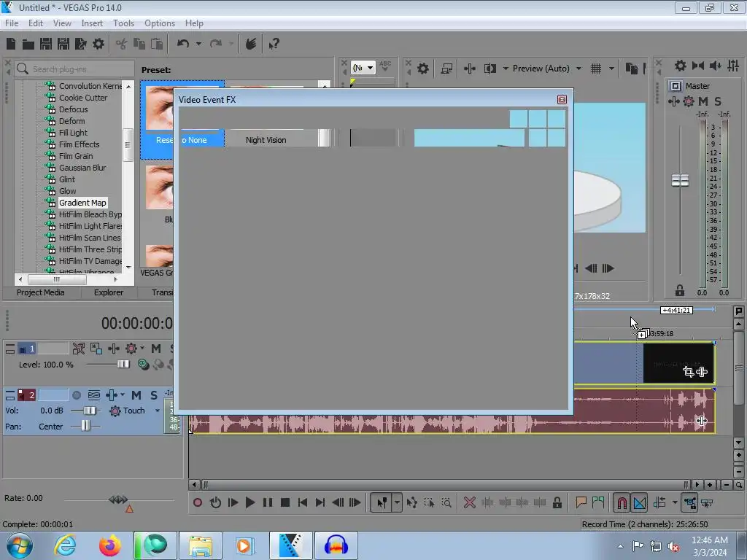The image size is (747, 560).
Task: Click the Record button in transport bar
Action: click(198, 503)
